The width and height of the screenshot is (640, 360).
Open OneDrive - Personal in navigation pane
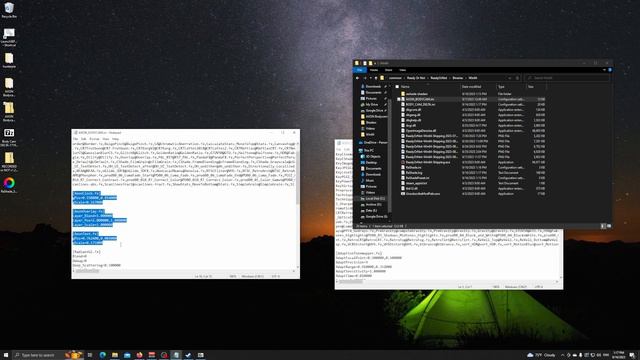click(372, 142)
